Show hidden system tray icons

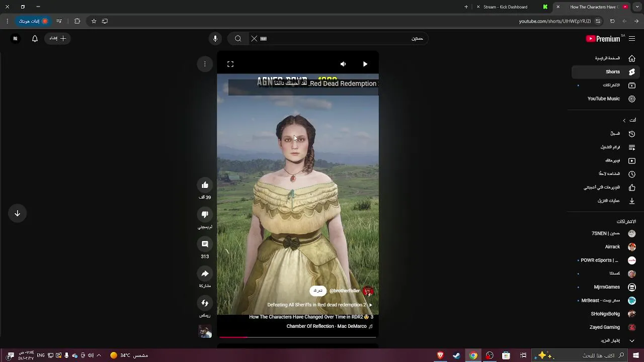point(99,355)
